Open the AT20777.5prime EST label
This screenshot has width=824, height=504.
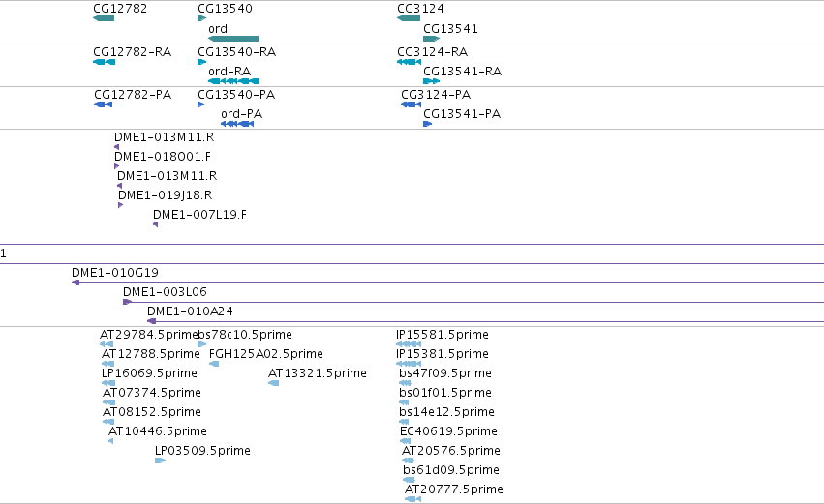click(x=454, y=489)
